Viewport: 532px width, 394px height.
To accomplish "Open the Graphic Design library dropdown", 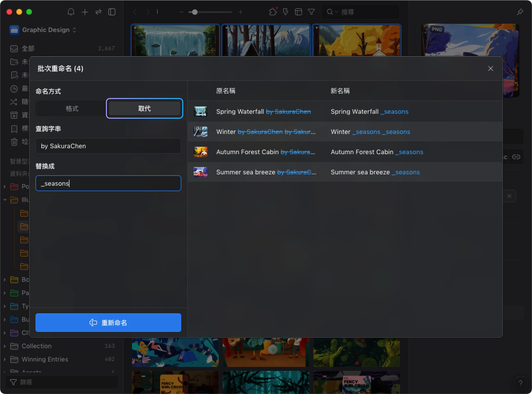I will [x=74, y=30].
